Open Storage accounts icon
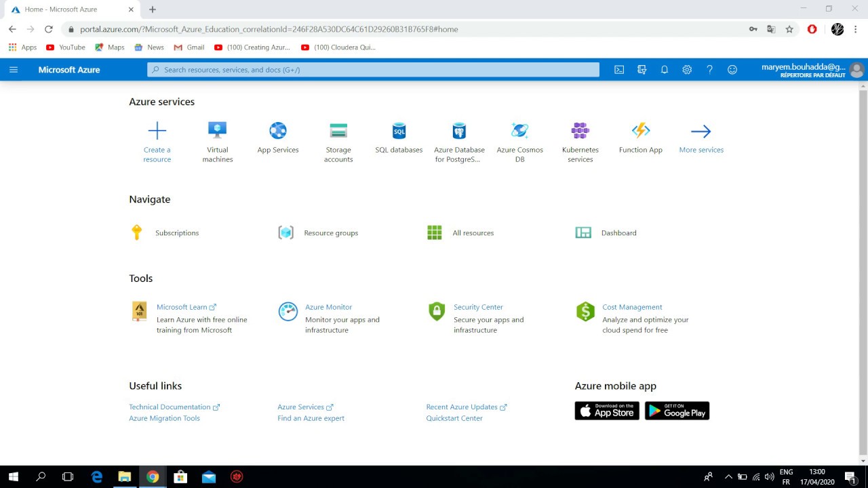Image resolution: width=868 pixels, height=488 pixels. (x=338, y=131)
